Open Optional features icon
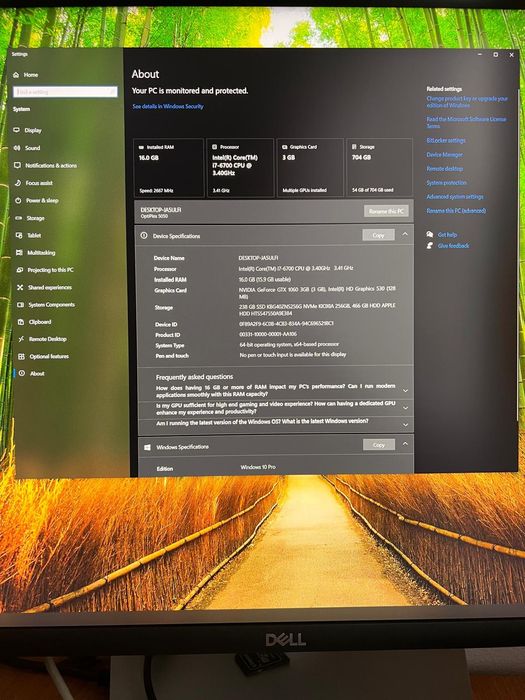Viewport: 525px width, 700px height. [x=21, y=357]
